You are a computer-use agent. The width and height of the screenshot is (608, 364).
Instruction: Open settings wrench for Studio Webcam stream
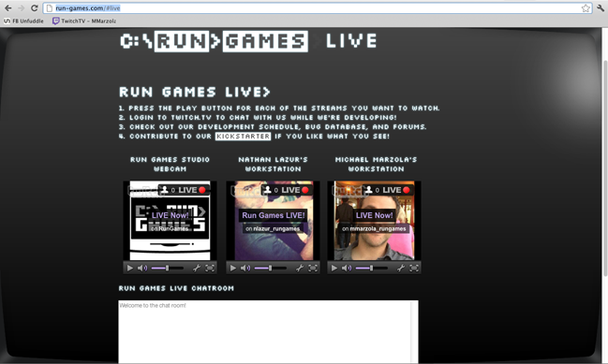click(197, 268)
